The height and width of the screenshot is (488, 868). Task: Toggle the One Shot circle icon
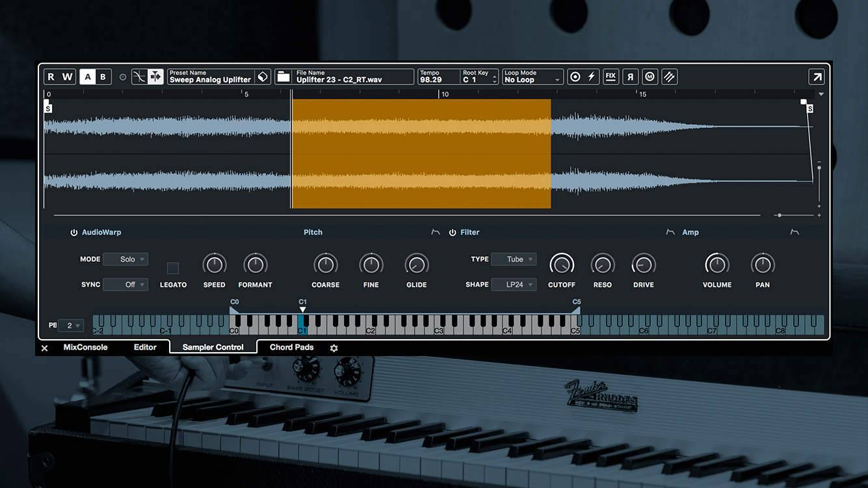[x=575, y=77]
